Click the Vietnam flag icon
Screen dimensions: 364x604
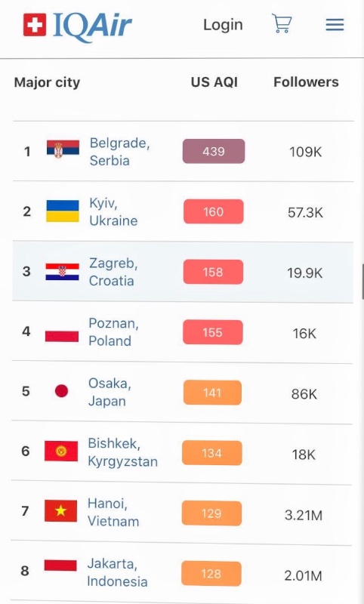click(60, 511)
